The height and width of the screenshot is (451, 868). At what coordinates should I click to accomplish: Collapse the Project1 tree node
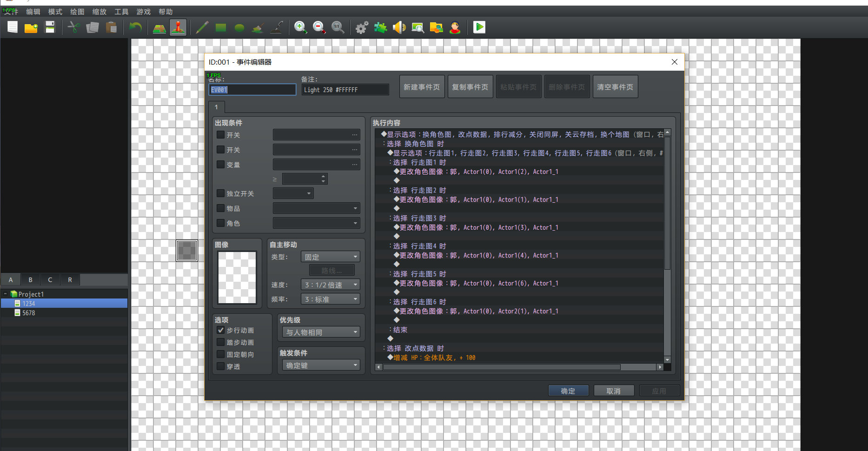pos(5,294)
